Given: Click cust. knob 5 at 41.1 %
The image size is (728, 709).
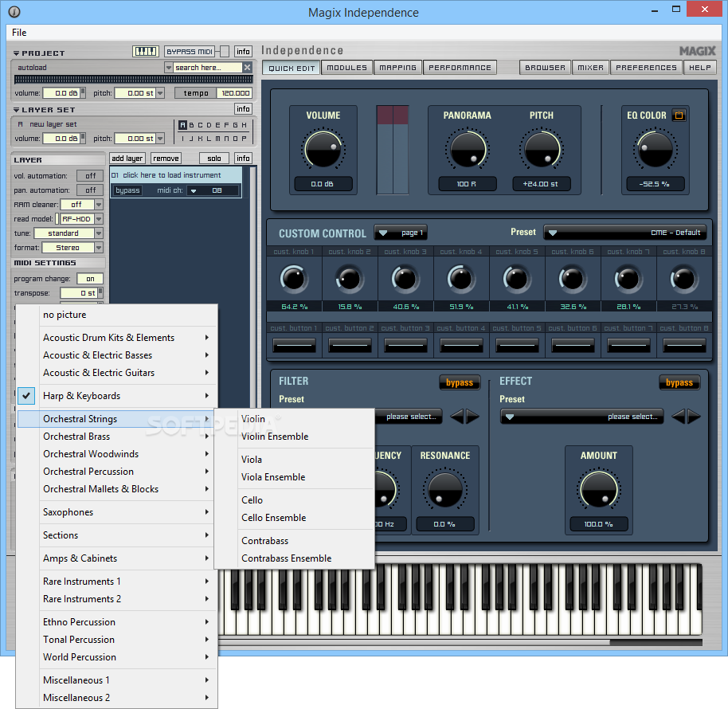Looking at the screenshot, I should point(517,279).
